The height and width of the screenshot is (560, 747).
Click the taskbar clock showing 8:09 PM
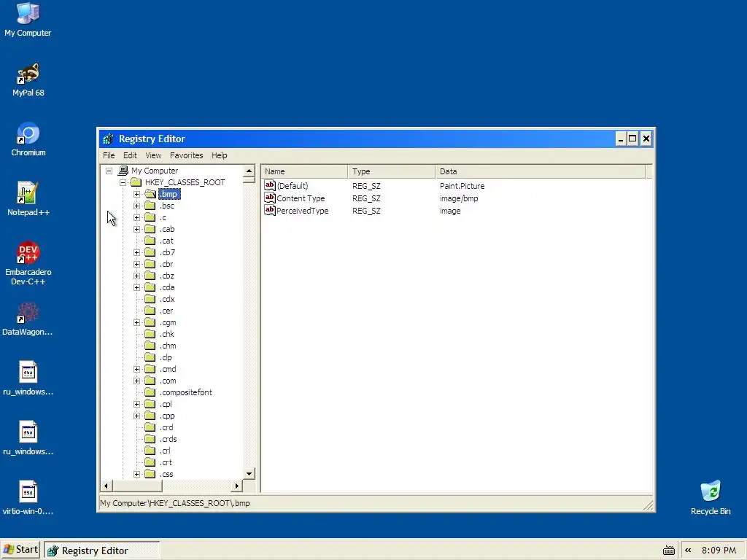point(719,550)
